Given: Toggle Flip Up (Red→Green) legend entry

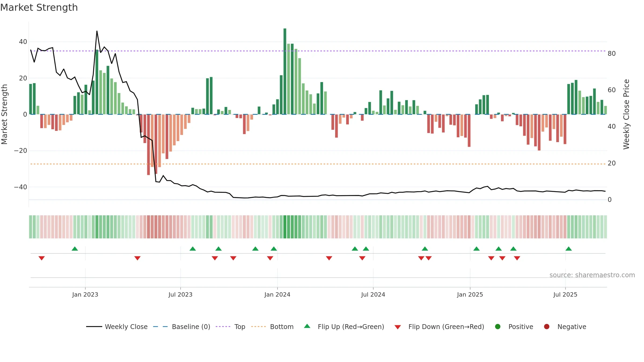Looking at the screenshot, I should click(344, 327).
